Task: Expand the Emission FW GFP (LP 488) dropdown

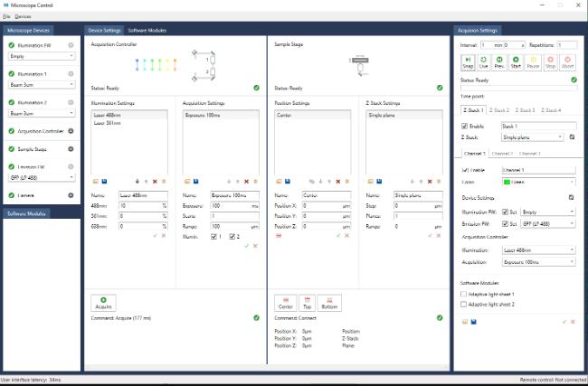Action: pyautogui.click(x=42, y=177)
